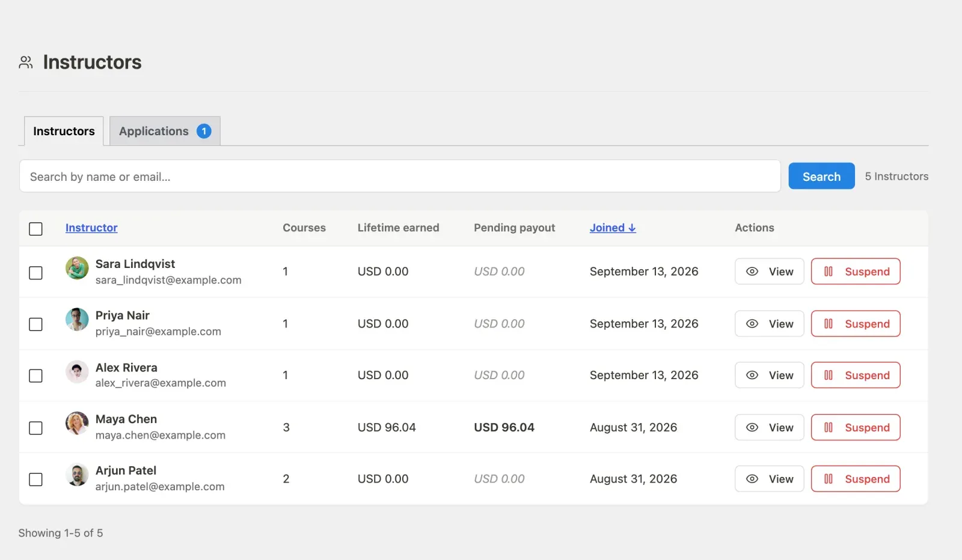Click the 5 Instructors count label

(x=896, y=176)
